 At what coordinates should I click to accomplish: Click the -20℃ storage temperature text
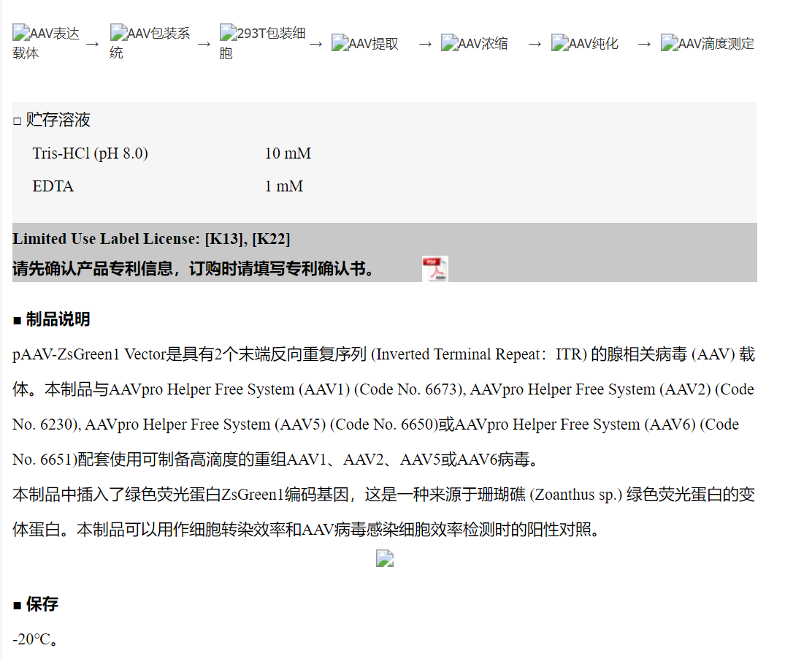pyautogui.click(x=34, y=639)
